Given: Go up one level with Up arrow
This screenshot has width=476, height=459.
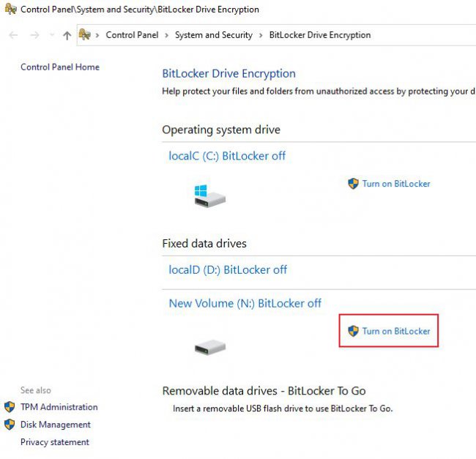Looking at the screenshot, I should point(67,35).
